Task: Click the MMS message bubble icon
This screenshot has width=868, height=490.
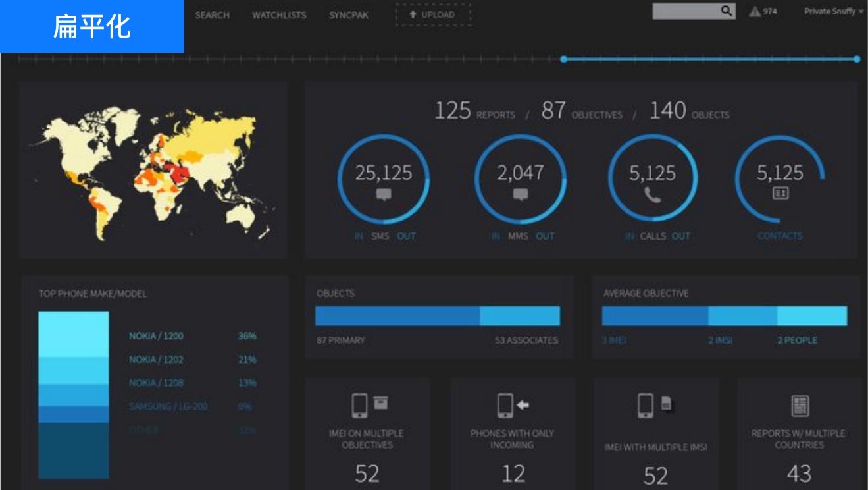Action: [520, 194]
